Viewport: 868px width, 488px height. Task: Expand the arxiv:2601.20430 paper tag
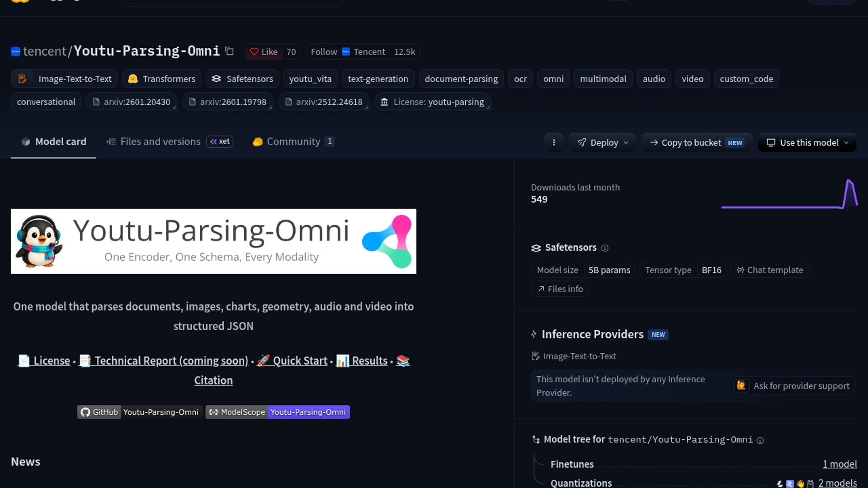(132, 102)
